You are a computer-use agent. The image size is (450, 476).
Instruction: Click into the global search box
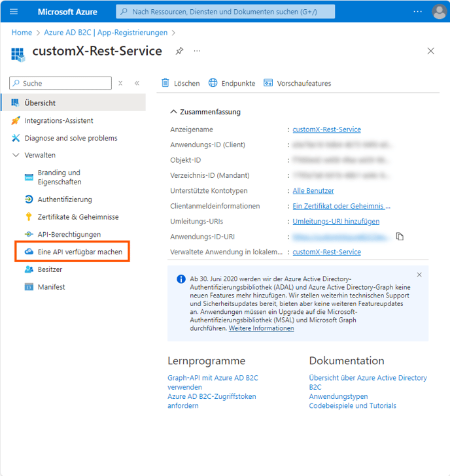pyautogui.click(x=225, y=12)
